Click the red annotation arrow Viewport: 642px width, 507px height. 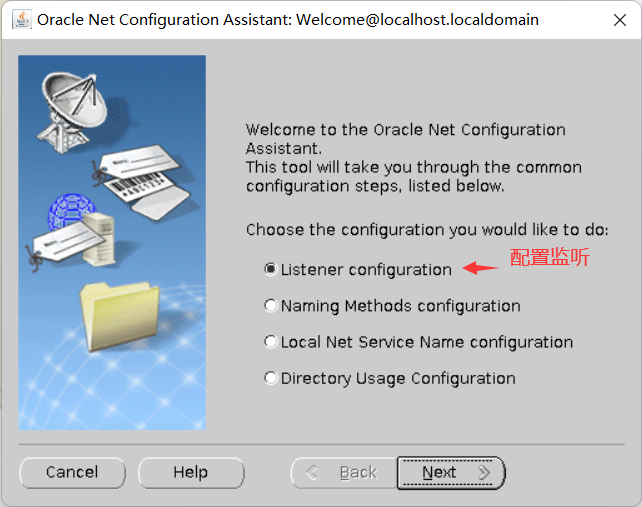click(480, 268)
